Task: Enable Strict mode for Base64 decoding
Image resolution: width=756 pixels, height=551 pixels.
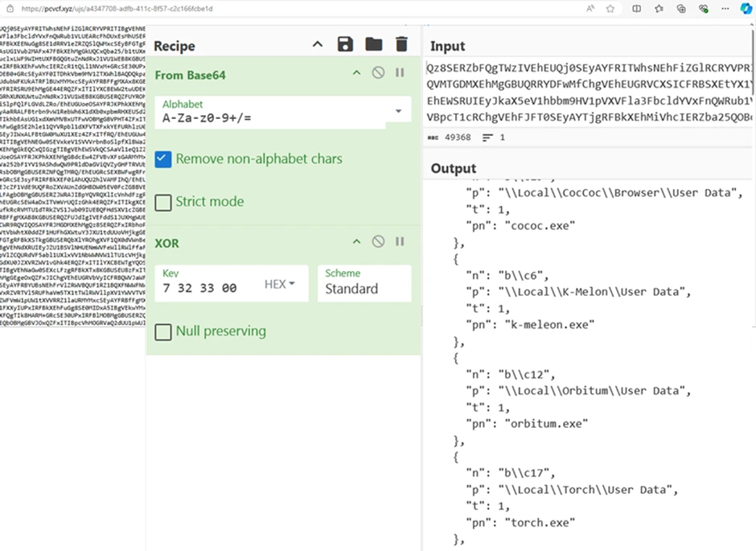Action: coord(163,202)
